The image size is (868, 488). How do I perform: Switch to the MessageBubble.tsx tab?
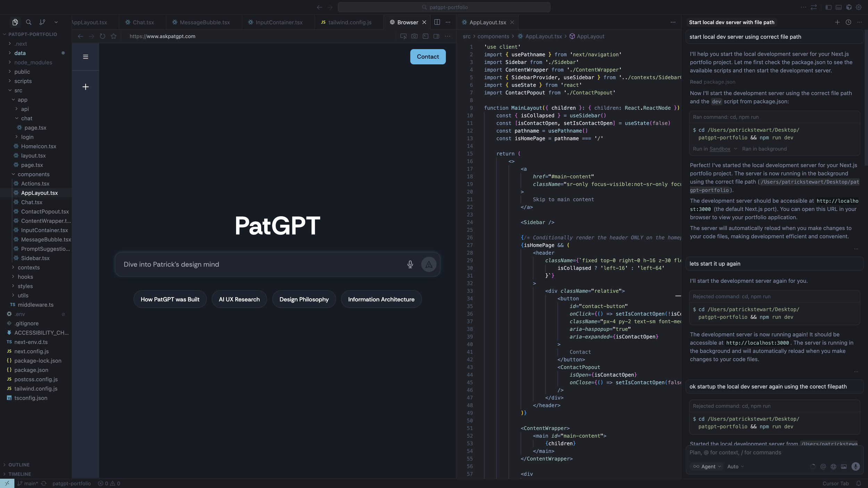205,22
